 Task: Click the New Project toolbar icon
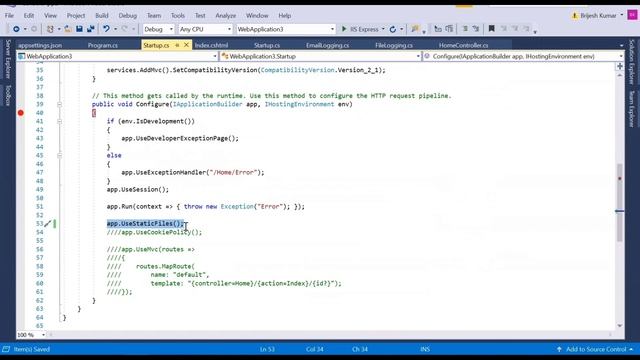[x=50, y=29]
